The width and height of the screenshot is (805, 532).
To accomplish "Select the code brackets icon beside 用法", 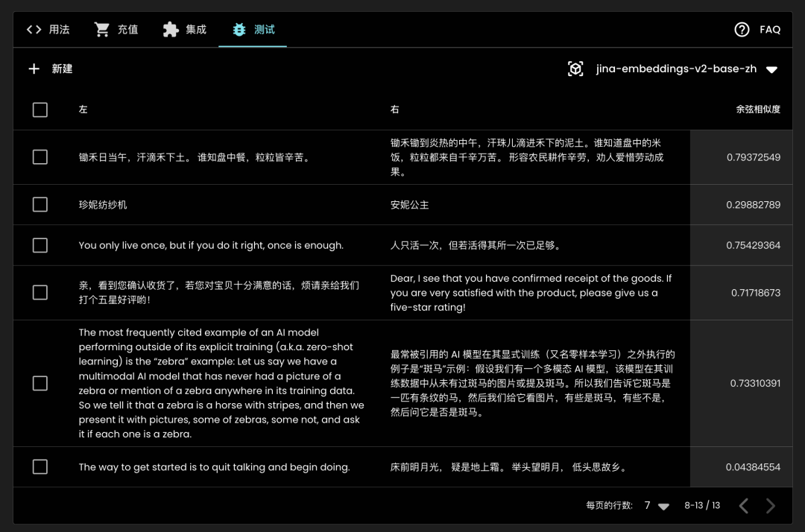I will coord(34,29).
